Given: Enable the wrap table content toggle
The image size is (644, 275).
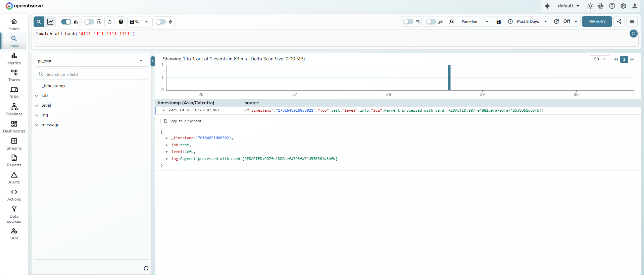Looking at the screenshot, I should [x=408, y=22].
